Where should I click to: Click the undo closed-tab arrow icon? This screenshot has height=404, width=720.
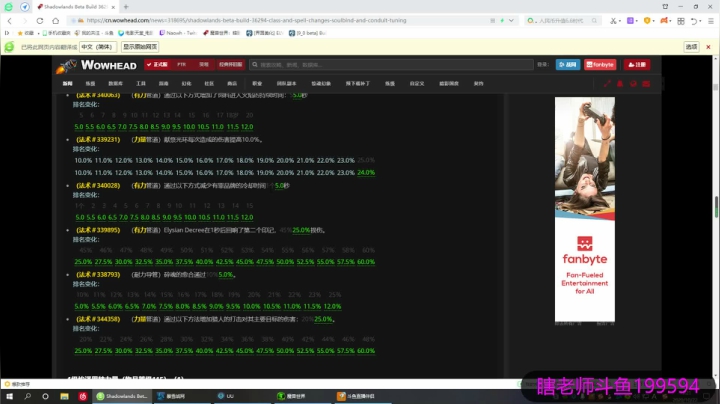pyautogui.click(x=694, y=21)
